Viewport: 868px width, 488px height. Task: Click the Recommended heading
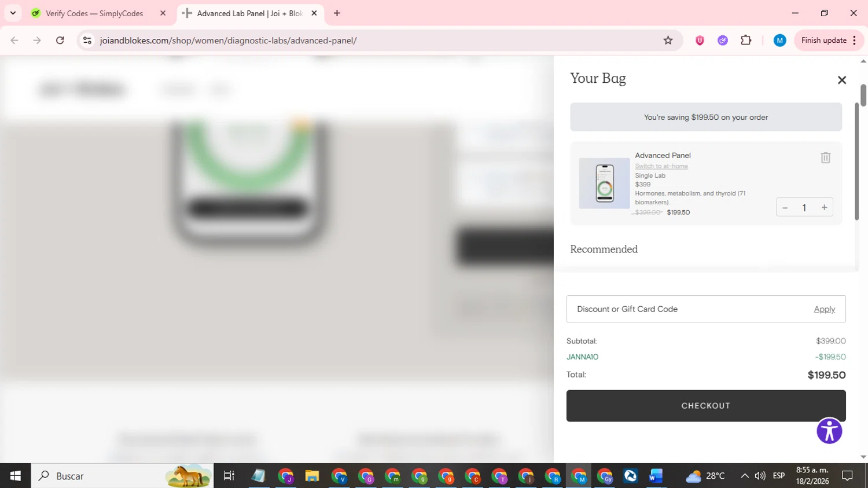604,249
